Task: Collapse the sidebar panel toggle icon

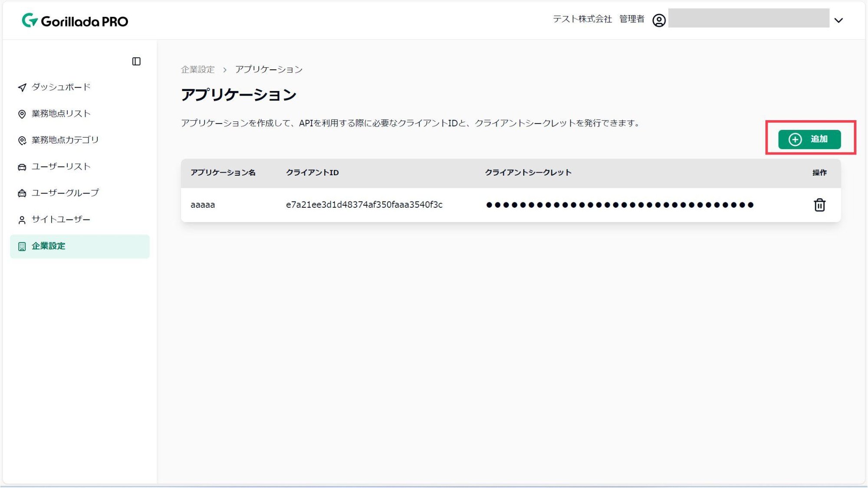Action: pos(136,62)
